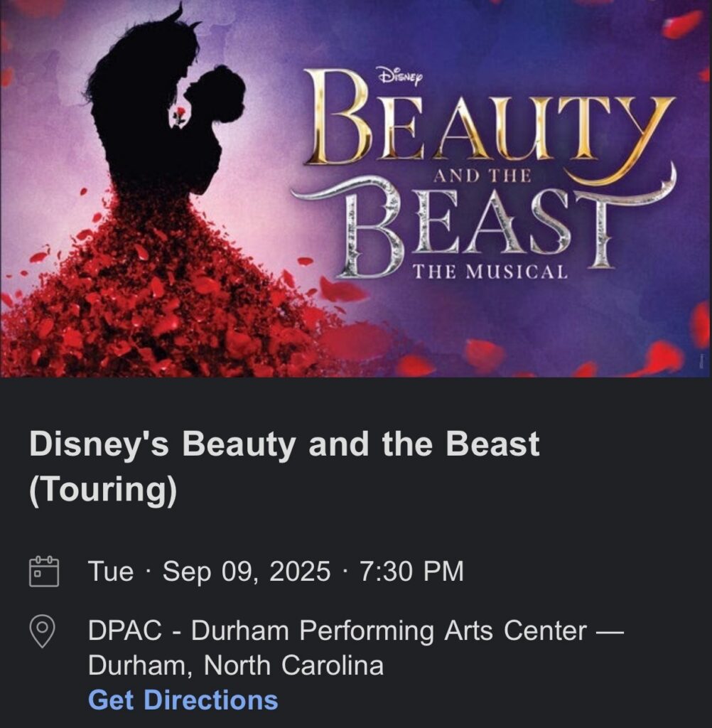Click the Tue weekday text
The image size is (712, 728).
[x=111, y=571]
